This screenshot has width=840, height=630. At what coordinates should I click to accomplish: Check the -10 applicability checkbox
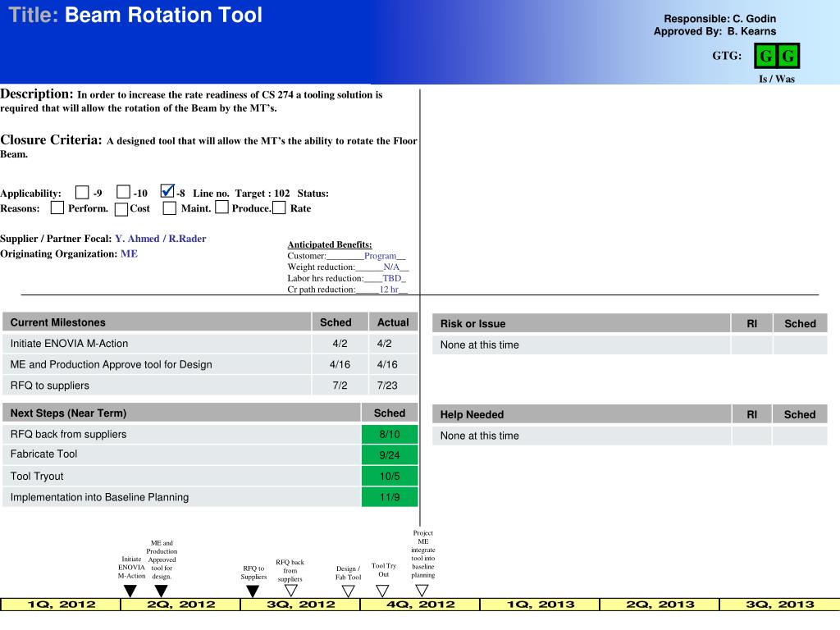click(123, 192)
